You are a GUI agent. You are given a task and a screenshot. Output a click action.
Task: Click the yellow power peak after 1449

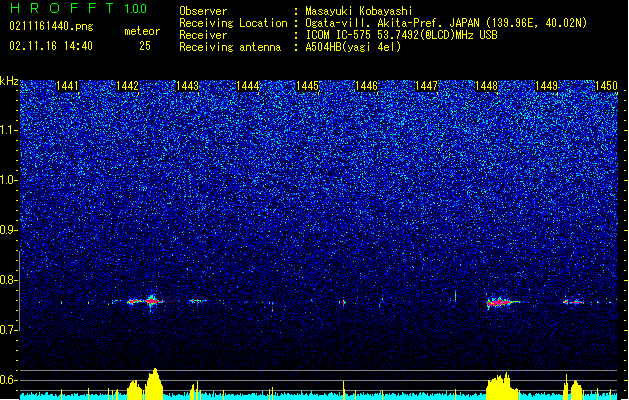point(576,389)
